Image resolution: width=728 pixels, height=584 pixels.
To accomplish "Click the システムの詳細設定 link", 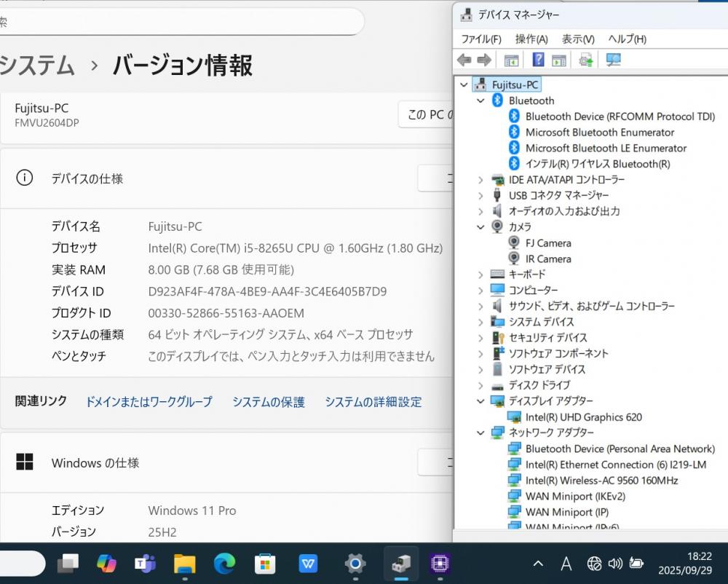I will point(373,402).
